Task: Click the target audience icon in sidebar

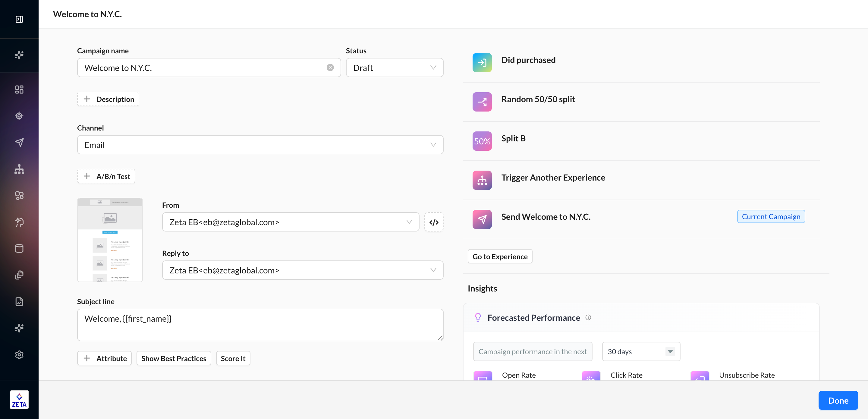Action: pos(19,116)
